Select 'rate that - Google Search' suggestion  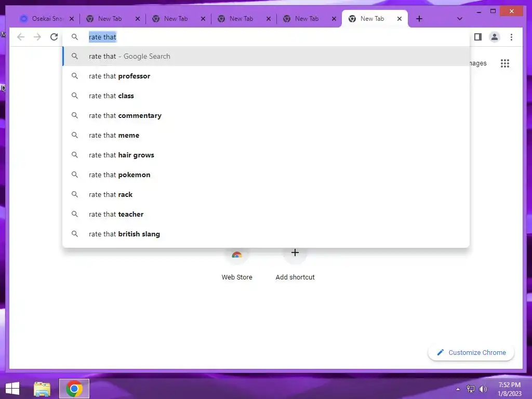267,56
